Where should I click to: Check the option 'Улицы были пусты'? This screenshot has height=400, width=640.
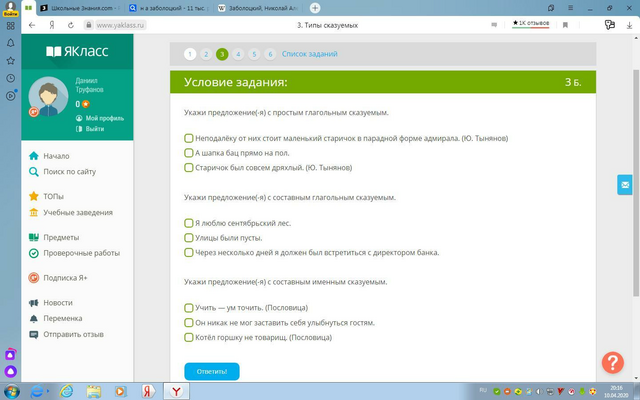click(x=189, y=238)
